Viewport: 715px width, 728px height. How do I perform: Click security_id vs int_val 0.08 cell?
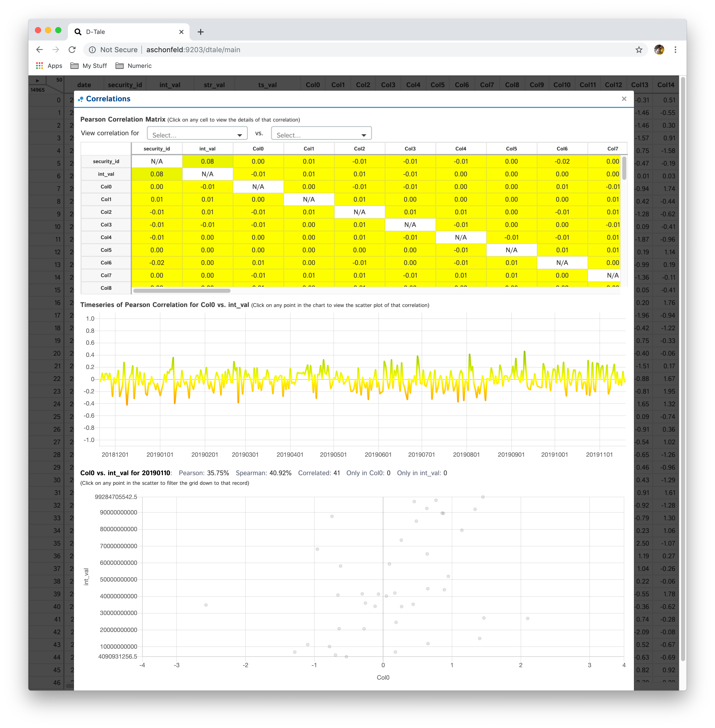207,161
